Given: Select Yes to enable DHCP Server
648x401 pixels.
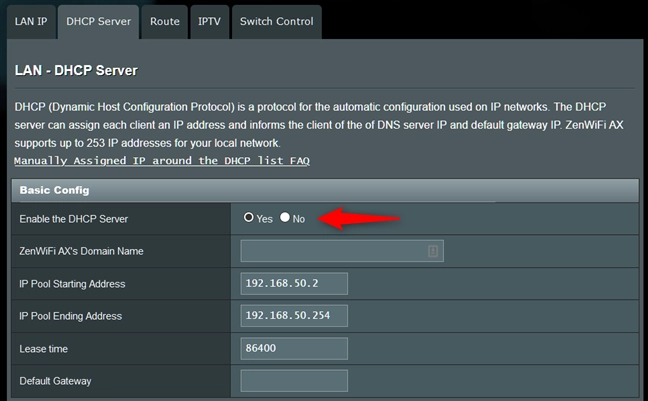Looking at the screenshot, I should (x=248, y=217).
